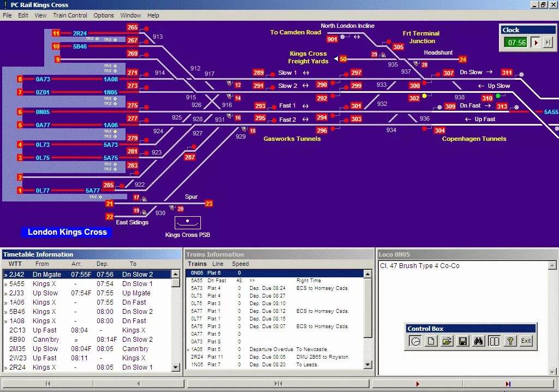The width and height of the screenshot is (559, 392).
Task: Click signal 313 on Dn Fast
Action: coord(502,106)
